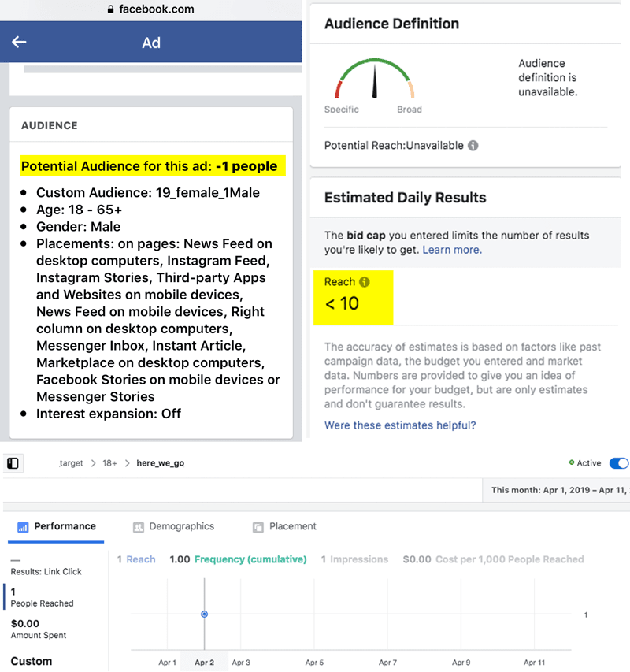The image size is (630, 672).
Task: Click Interest expansion: Off entry
Action: (109, 414)
